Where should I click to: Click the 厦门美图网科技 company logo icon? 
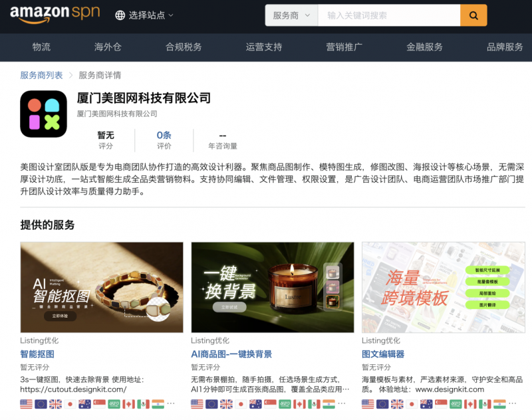pyautogui.click(x=43, y=114)
